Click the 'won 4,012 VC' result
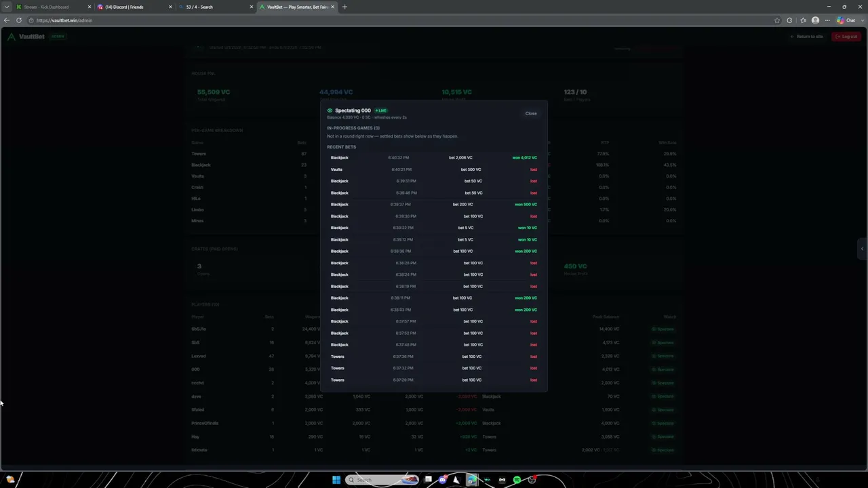Viewport: 868px width, 488px height. coord(524,158)
